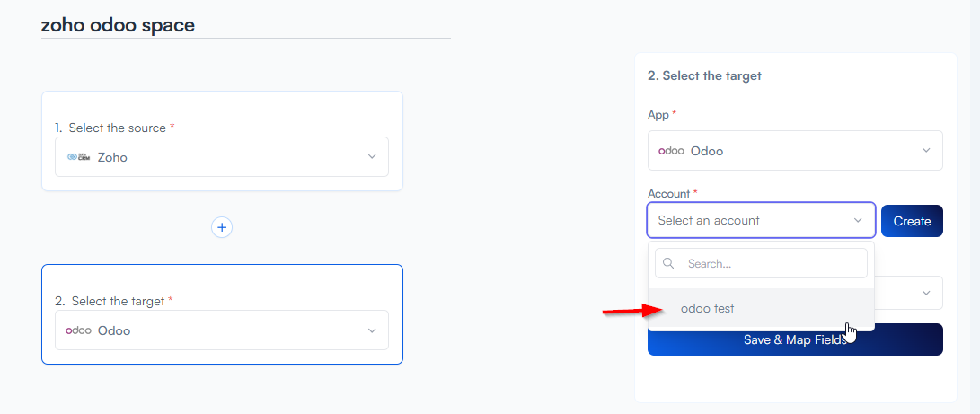Collapse the Select an account dropdown chevron
This screenshot has width=980, height=414.
(858, 220)
